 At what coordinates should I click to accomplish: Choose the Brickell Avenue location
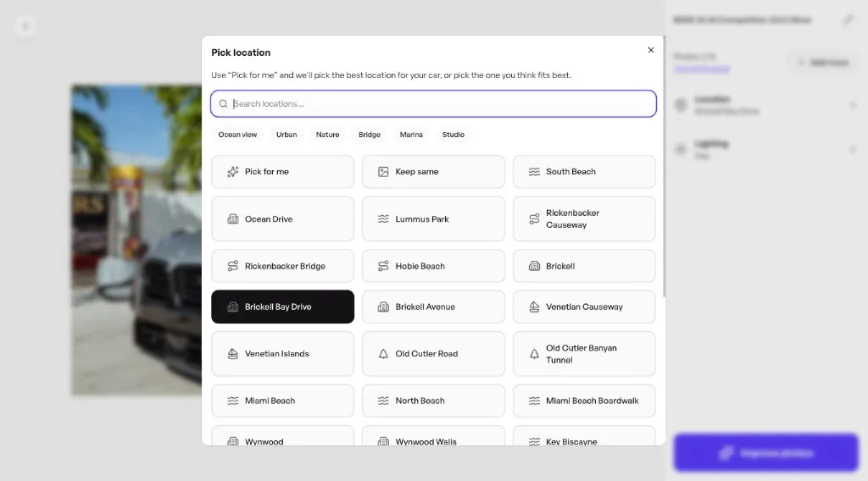(x=433, y=307)
